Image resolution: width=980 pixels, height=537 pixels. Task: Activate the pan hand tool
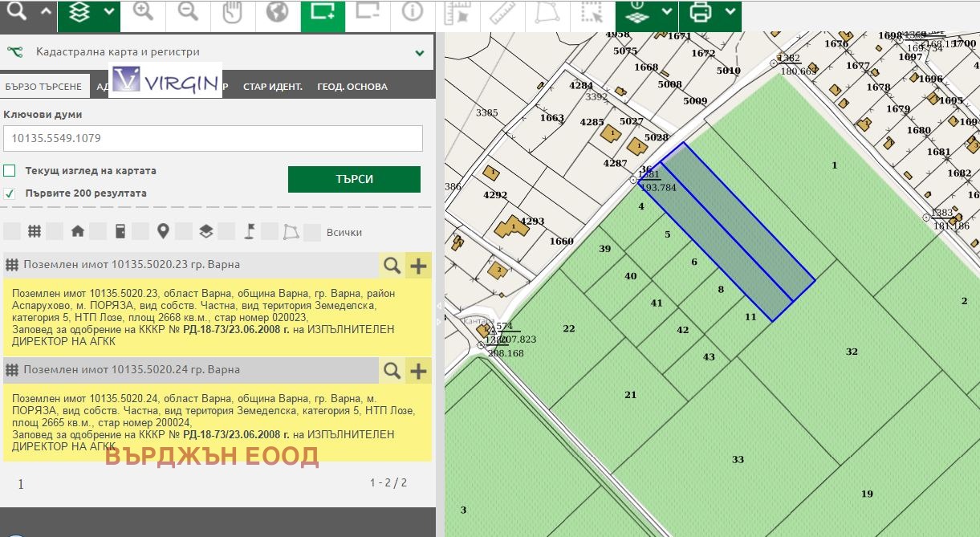tap(233, 14)
